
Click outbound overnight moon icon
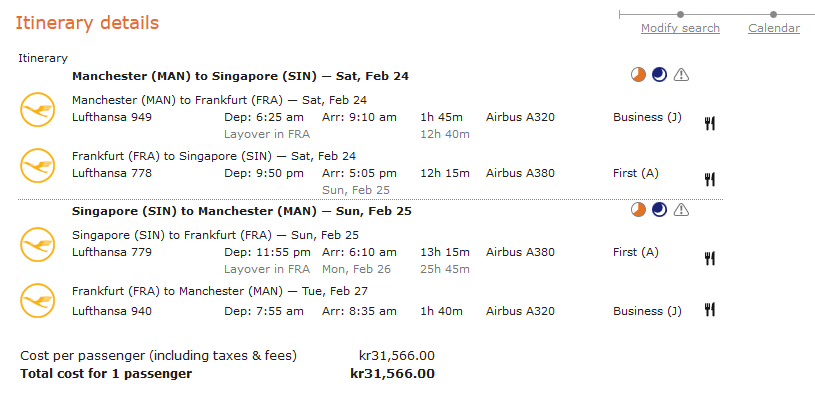point(659,75)
